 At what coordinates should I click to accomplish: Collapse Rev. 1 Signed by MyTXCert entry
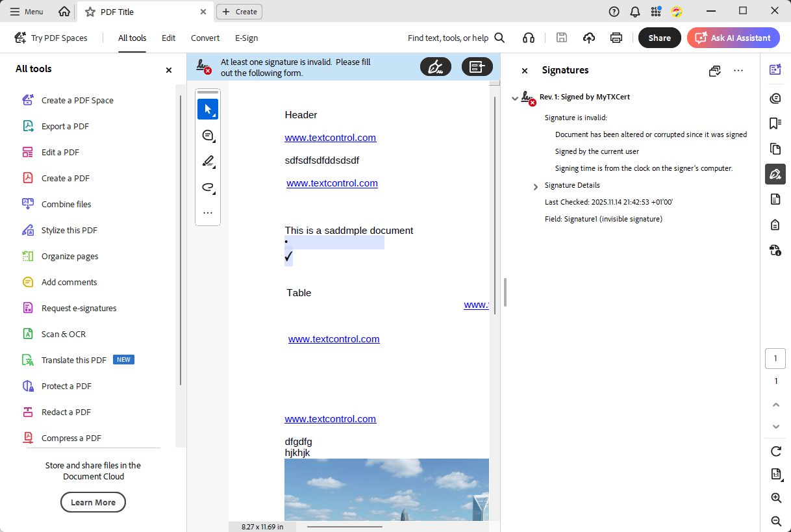[514, 97]
